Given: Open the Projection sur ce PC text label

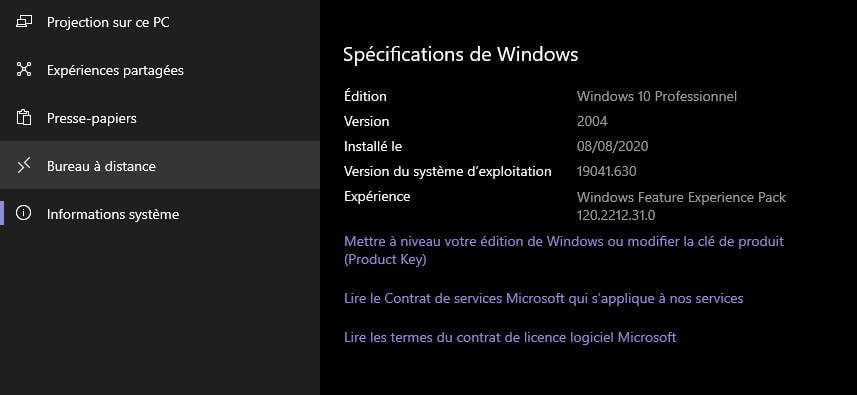Looking at the screenshot, I should pos(108,22).
